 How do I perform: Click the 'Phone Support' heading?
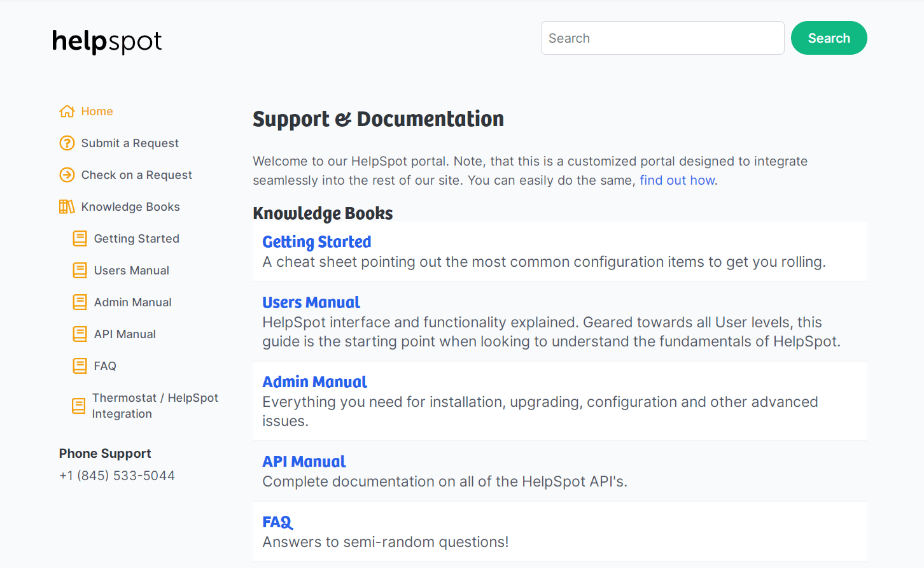(105, 453)
